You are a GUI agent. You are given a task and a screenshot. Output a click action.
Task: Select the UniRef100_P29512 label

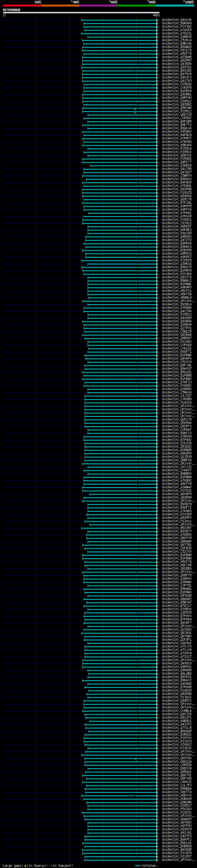pyautogui.click(x=177, y=111)
